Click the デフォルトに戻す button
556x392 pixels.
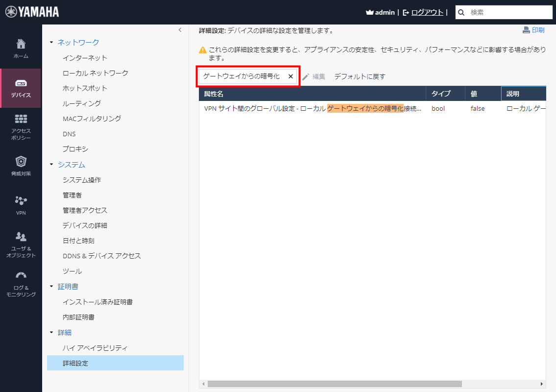tap(359, 76)
